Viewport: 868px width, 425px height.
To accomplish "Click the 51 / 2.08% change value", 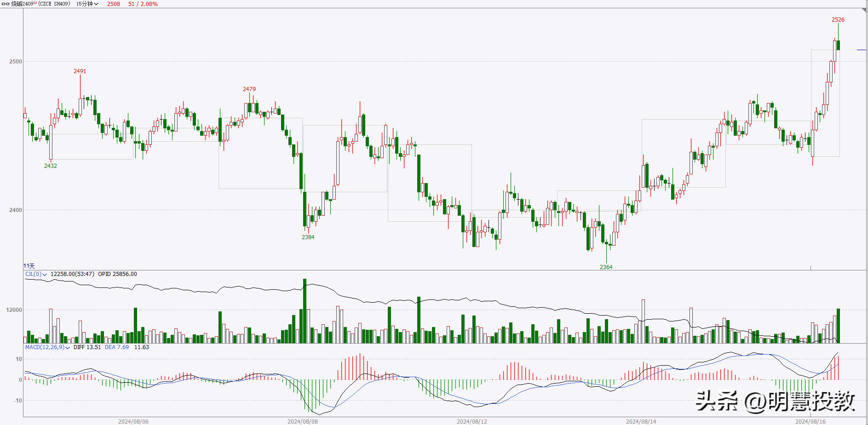I will (143, 4).
